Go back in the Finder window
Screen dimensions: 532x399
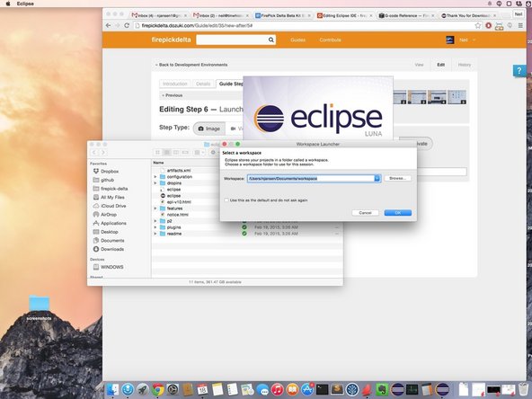[94, 153]
